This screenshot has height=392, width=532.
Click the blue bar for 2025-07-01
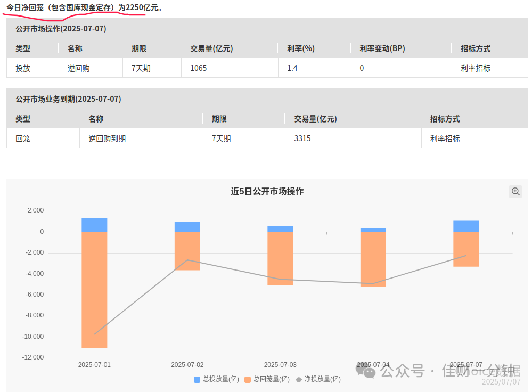[94, 225]
